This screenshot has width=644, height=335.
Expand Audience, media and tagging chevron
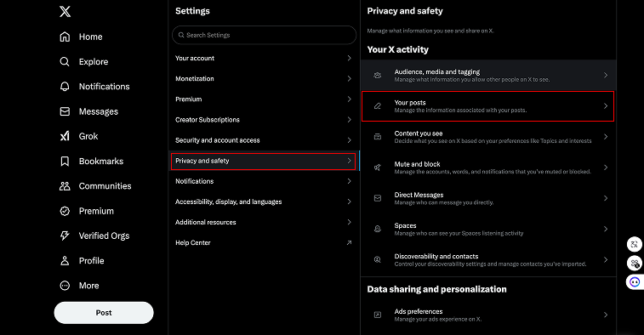tap(606, 75)
